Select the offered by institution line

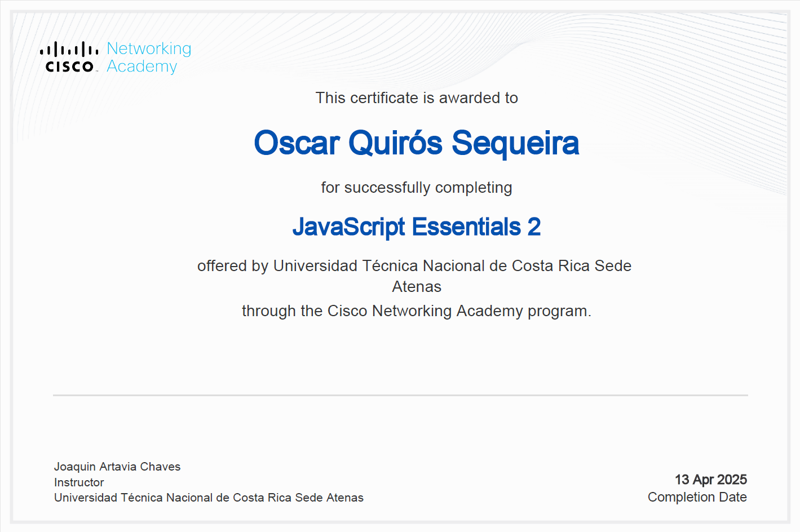point(413,265)
